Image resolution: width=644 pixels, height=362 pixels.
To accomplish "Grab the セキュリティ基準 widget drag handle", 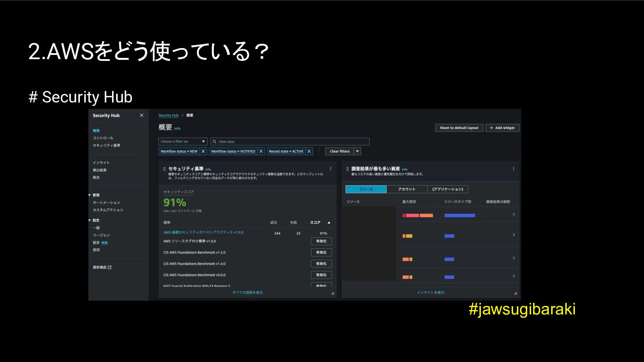I will (164, 169).
